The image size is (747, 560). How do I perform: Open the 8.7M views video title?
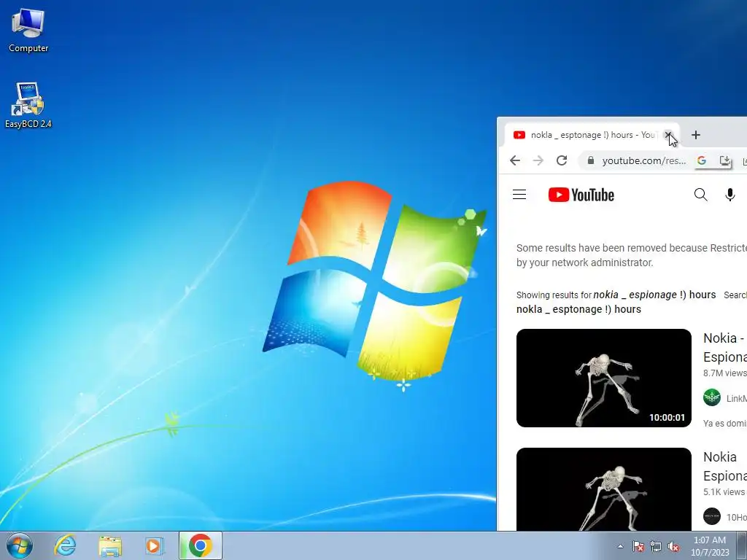(725, 348)
